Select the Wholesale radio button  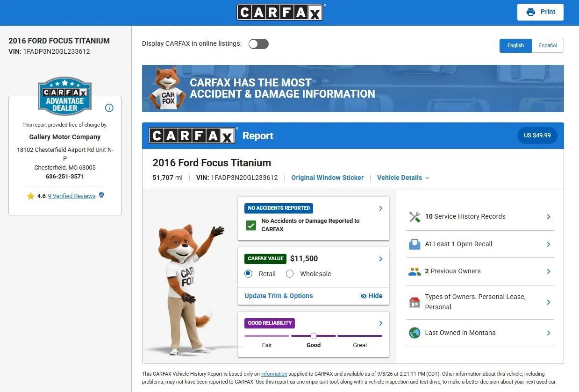click(290, 274)
